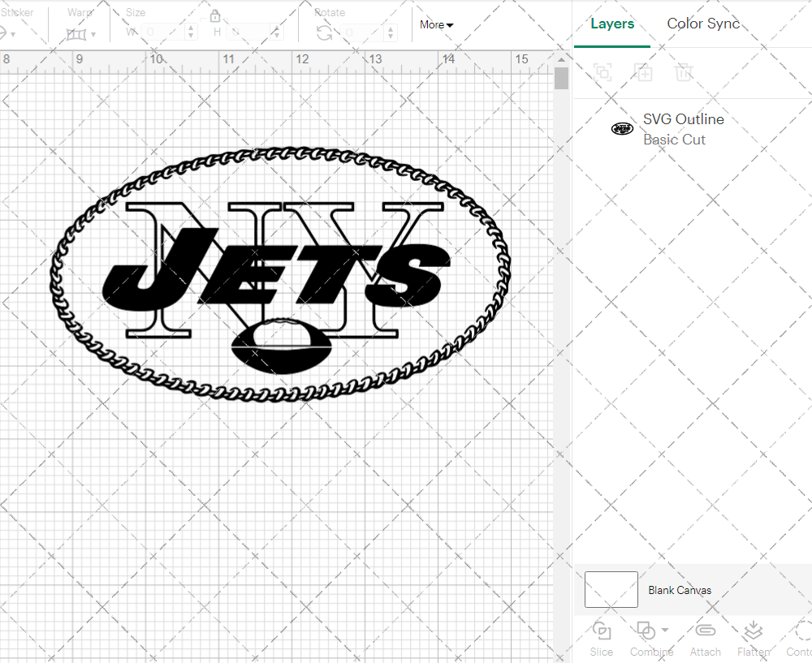Switch to the Layers tab
Screen dimensions: 812x663
click(x=612, y=24)
